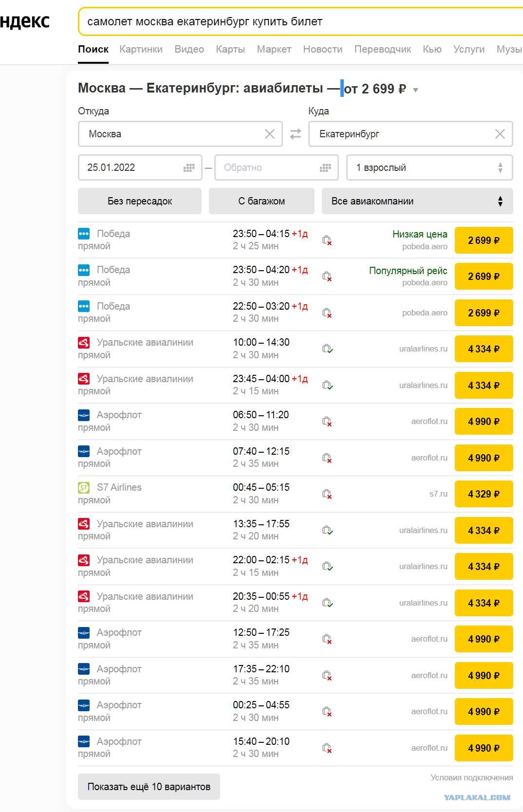Open the Услуги tab
Image resolution: width=523 pixels, height=812 pixels.
[x=469, y=49]
